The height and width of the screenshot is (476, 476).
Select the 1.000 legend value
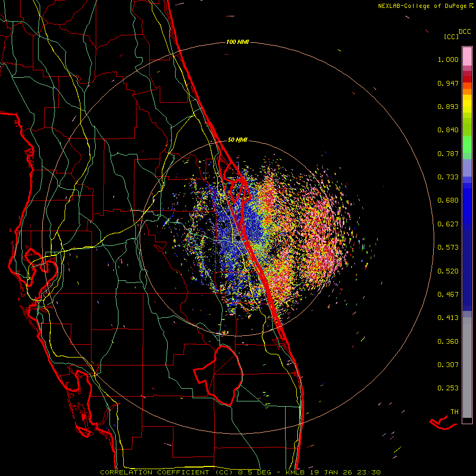448,59
